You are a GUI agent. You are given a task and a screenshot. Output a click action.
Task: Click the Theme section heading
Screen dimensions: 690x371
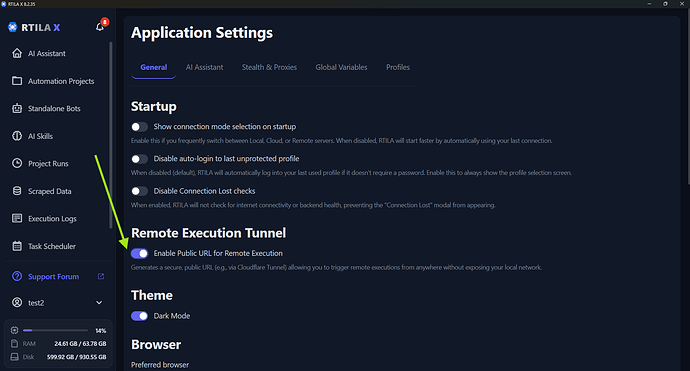(152, 295)
